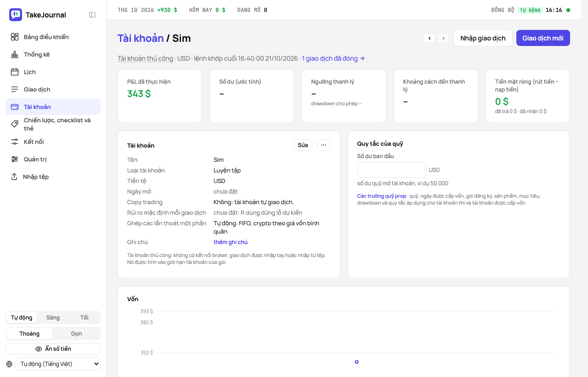The image size is (588, 377).
Task: Select Tự động theme option
Action: 22,318
